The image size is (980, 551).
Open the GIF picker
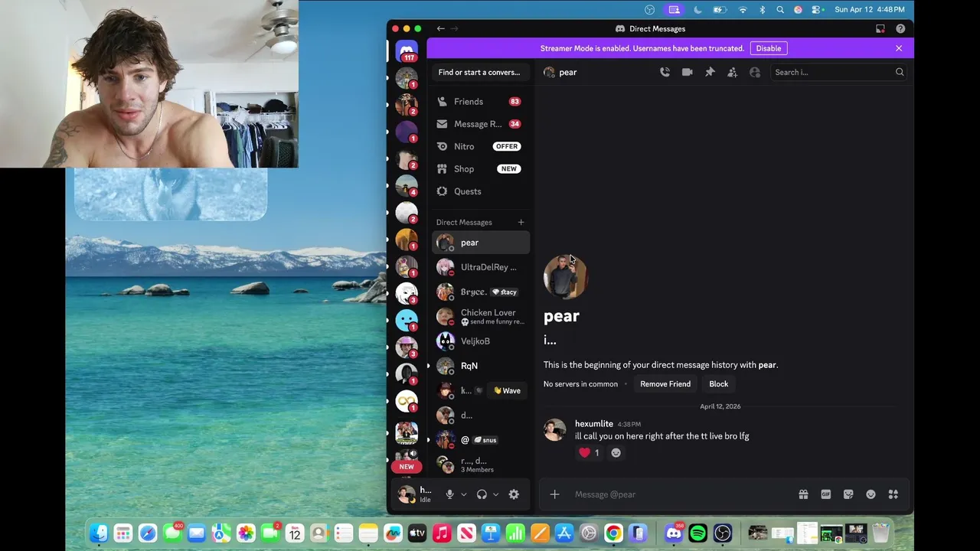(825, 494)
